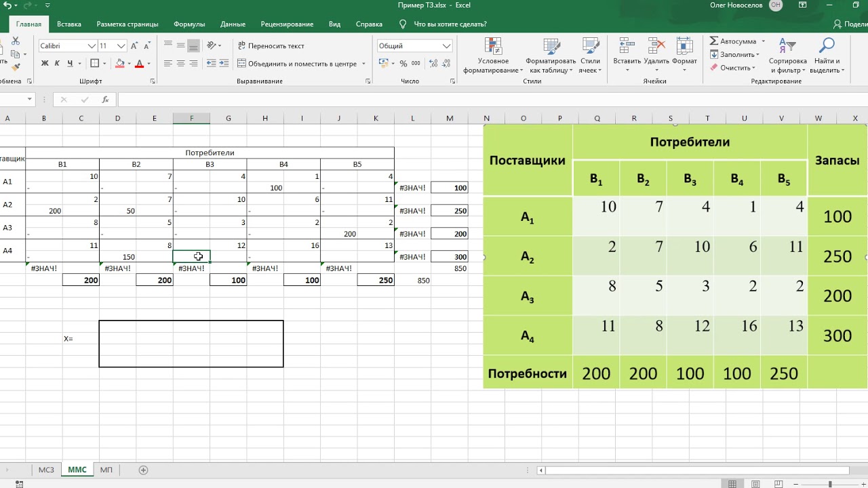Open the Данные ribbon tab
Viewport: 868px width, 488px height.
233,24
